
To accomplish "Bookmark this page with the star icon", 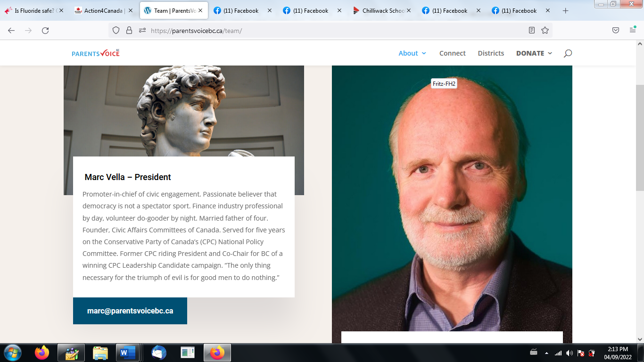I will point(545,30).
